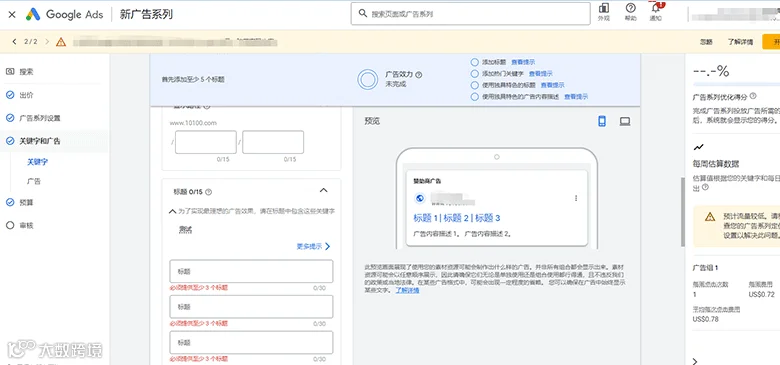Click 查看提示 next to 添加标题
The image size is (780, 365).
tap(523, 62)
